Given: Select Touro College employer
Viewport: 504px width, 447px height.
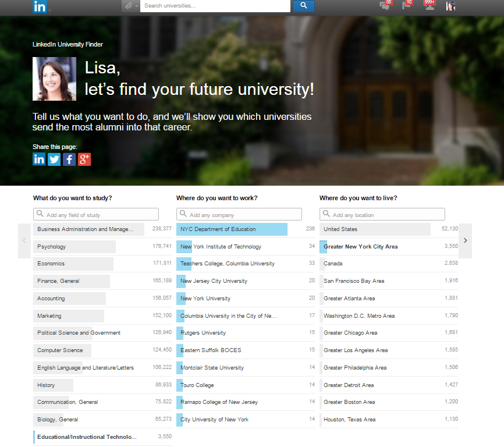Looking at the screenshot, I should (246, 385).
